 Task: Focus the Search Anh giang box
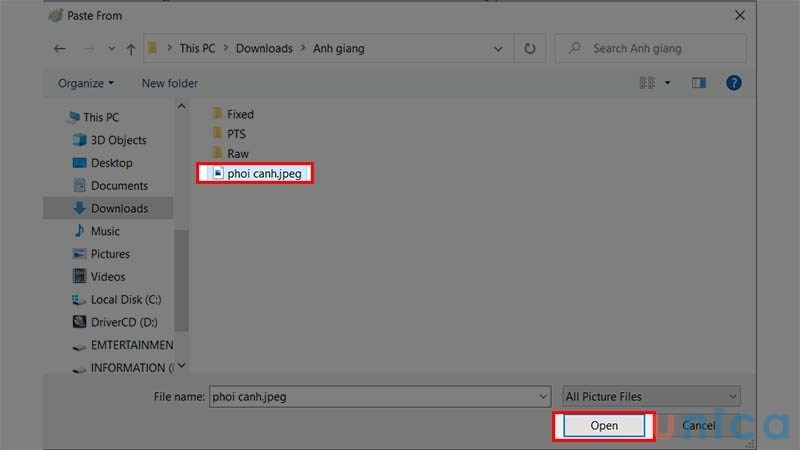tap(651, 48)
